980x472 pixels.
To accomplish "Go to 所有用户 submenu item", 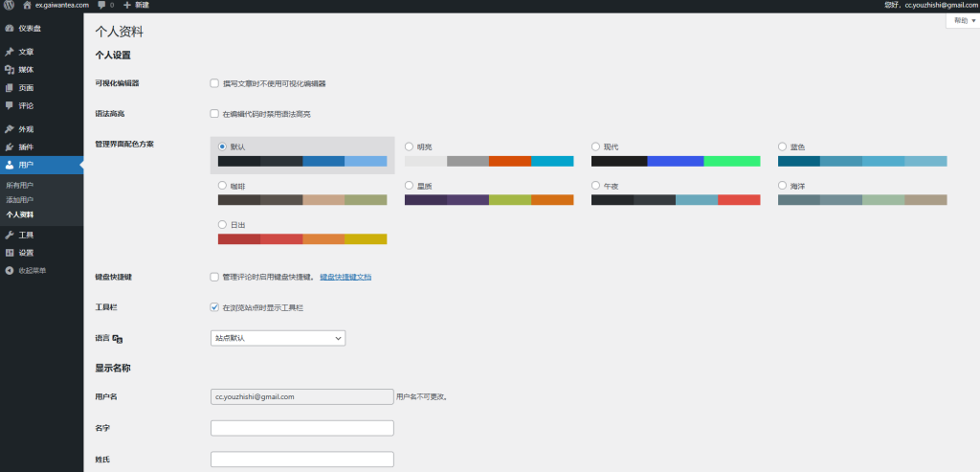I will pos(20,185).
